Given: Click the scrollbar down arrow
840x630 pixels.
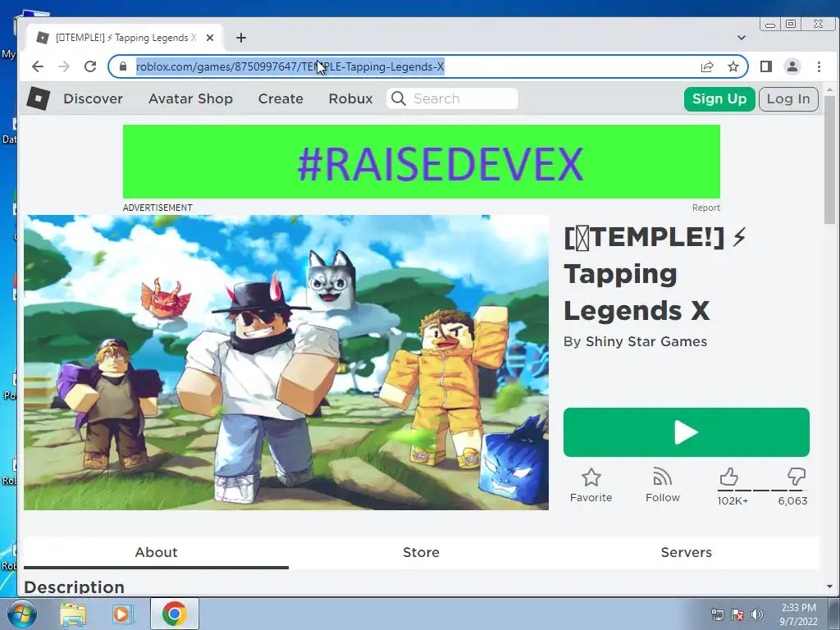Looking at the screenshot, I should tap(830, 587).
